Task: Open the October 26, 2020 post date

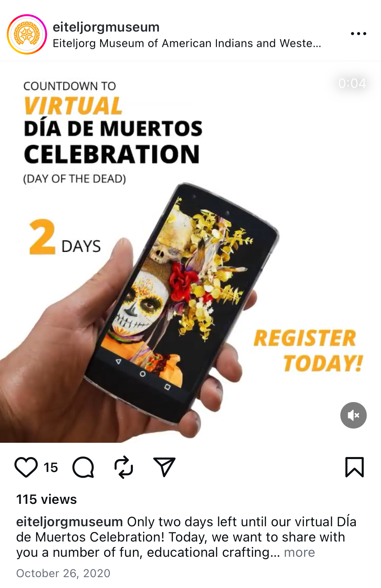Action: tap(63, 573)
